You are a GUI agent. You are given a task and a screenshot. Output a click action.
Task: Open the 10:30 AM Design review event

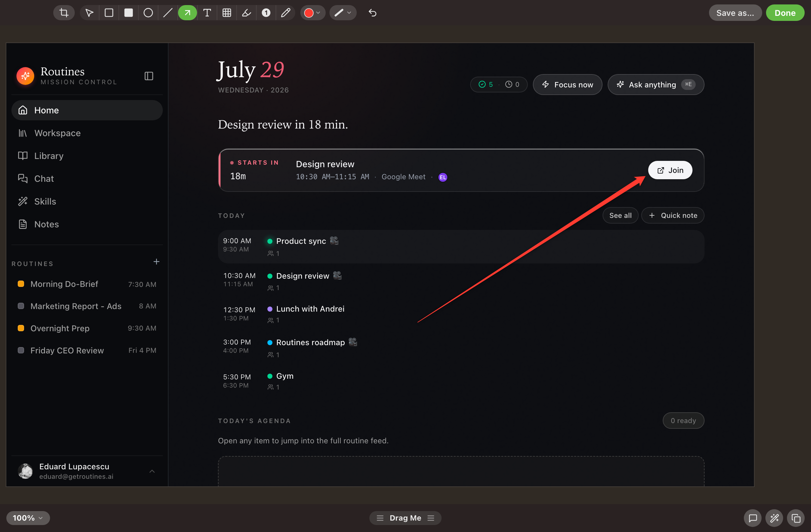click(461, 281)
